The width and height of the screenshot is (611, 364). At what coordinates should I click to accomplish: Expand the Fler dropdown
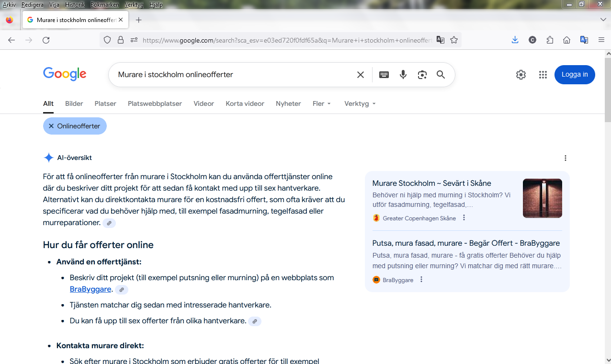pyautogui.click(x=321, y=103)
